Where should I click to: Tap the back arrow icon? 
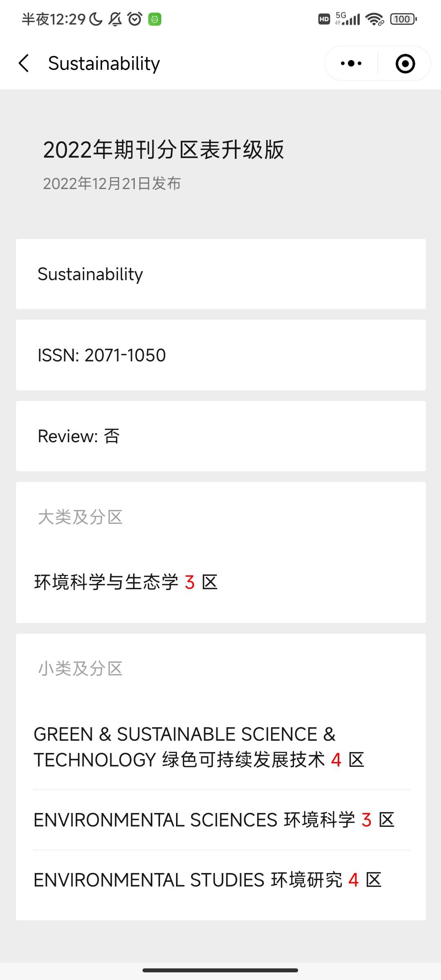(x=24, y=63)
